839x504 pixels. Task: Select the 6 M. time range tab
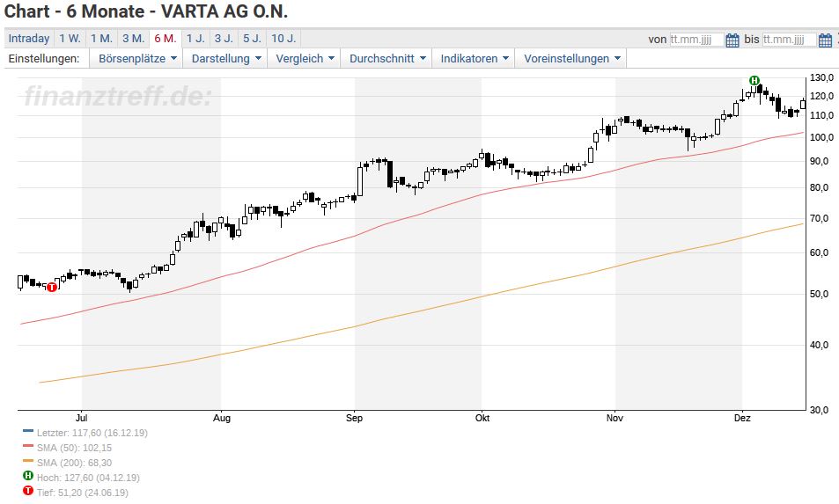[166, 39]
